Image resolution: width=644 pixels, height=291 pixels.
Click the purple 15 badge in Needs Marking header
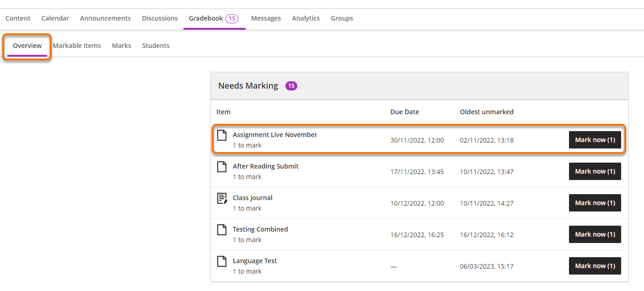tap(291, 85)
